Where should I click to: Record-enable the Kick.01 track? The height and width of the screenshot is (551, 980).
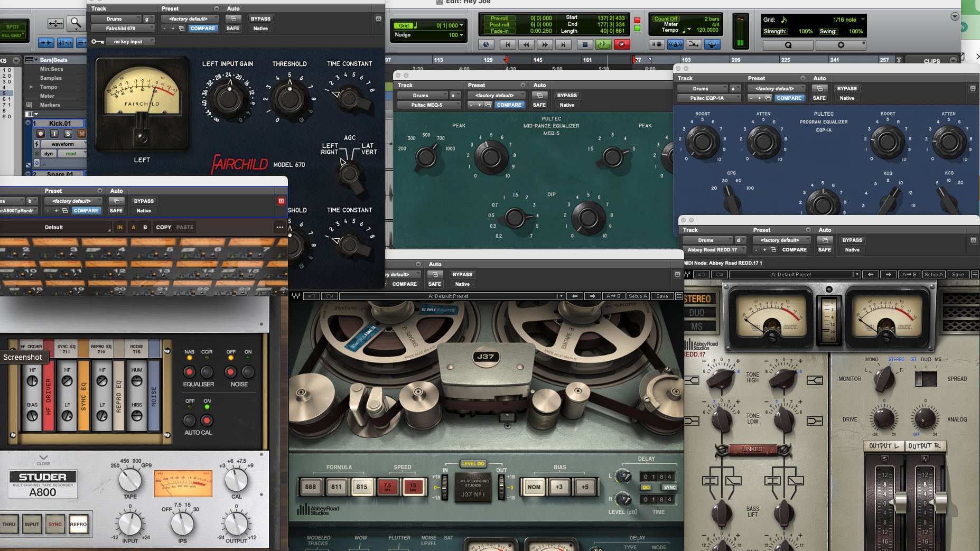point(41,134)
